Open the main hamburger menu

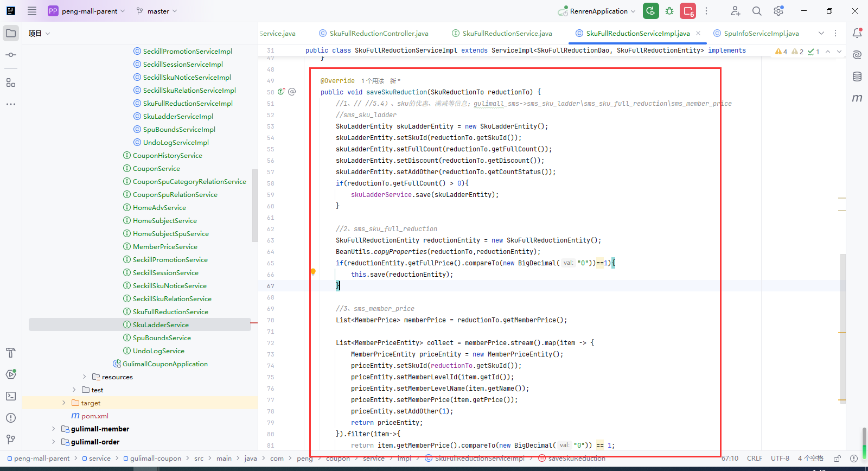coord(32,11)
